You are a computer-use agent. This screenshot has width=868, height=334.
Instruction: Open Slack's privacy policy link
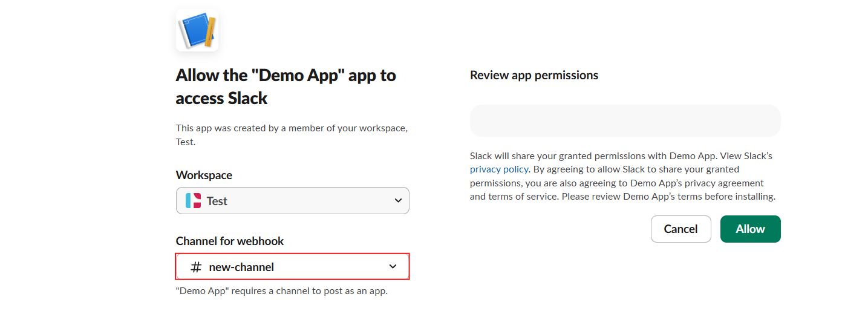pyautogui.click(x=499, y=169)
